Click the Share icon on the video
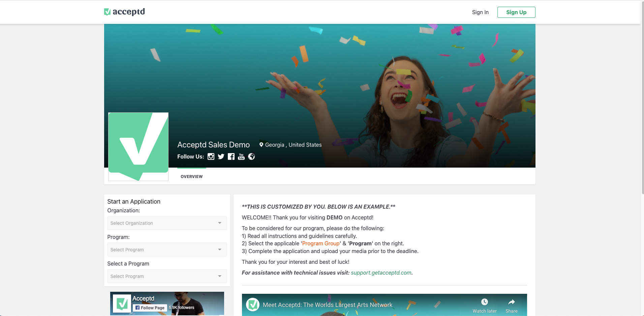 click(x=511, y=302)
